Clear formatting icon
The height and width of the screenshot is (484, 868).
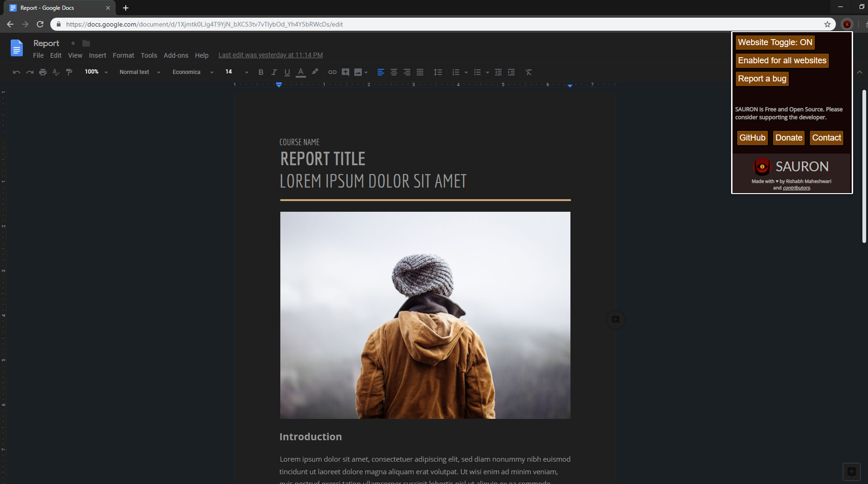point(528,72)
